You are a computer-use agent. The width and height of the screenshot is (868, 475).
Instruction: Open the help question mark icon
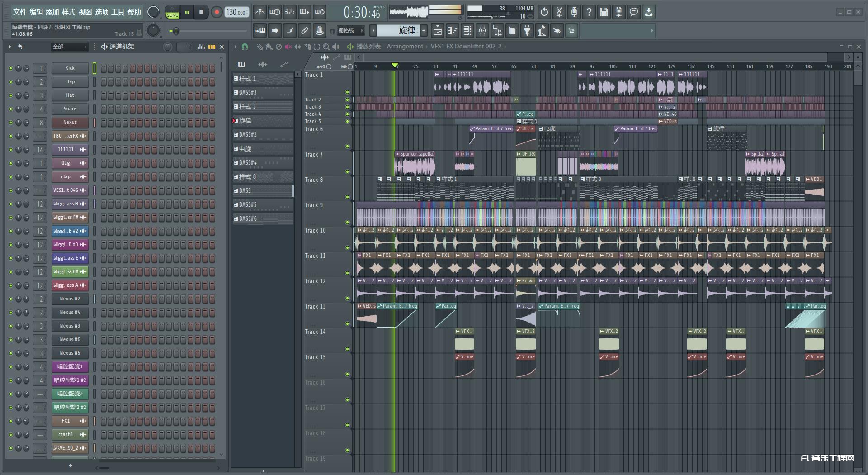589,12
